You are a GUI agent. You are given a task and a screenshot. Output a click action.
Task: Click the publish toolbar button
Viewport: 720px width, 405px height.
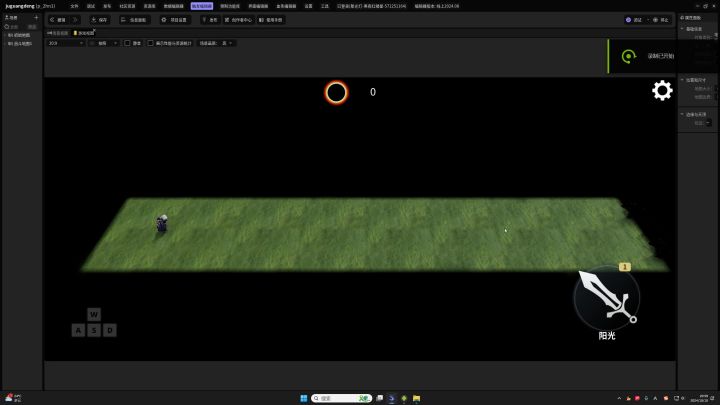210,20
